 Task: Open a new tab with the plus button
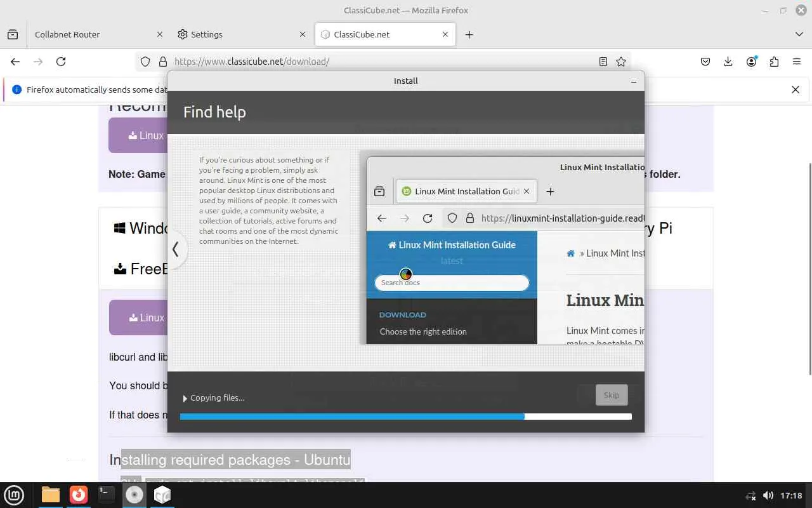(469, 34)
